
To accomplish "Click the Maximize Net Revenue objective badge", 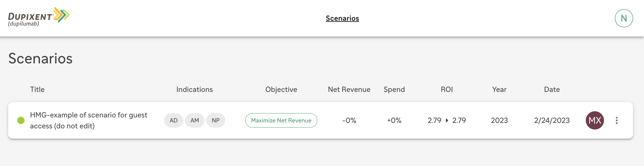I will coord(281,120).
